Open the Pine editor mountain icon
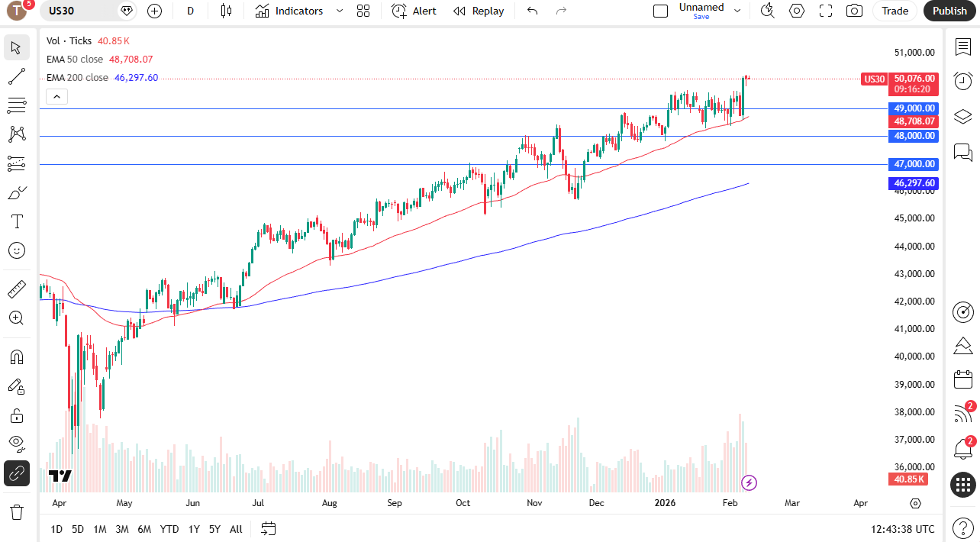The height and width of the screenshot is (542, 980). coord(963,346)
